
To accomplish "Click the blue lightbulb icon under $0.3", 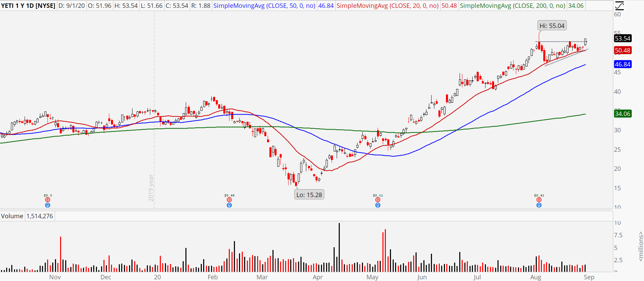I will [x=47, y=205].
